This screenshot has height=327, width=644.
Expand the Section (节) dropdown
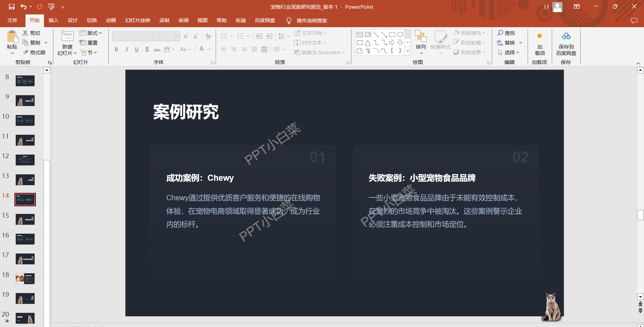coord(89,52)
